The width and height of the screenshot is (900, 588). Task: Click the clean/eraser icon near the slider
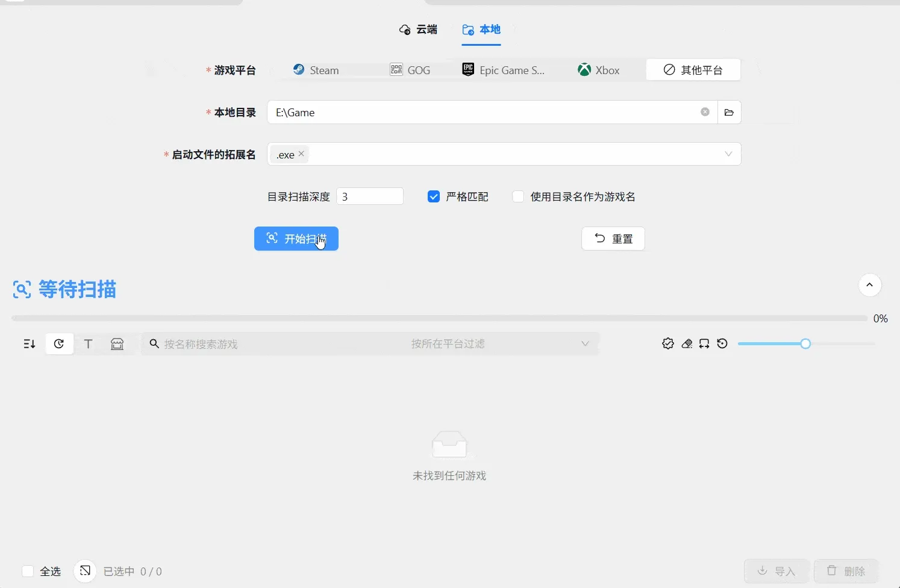click(x=686, y=343)
